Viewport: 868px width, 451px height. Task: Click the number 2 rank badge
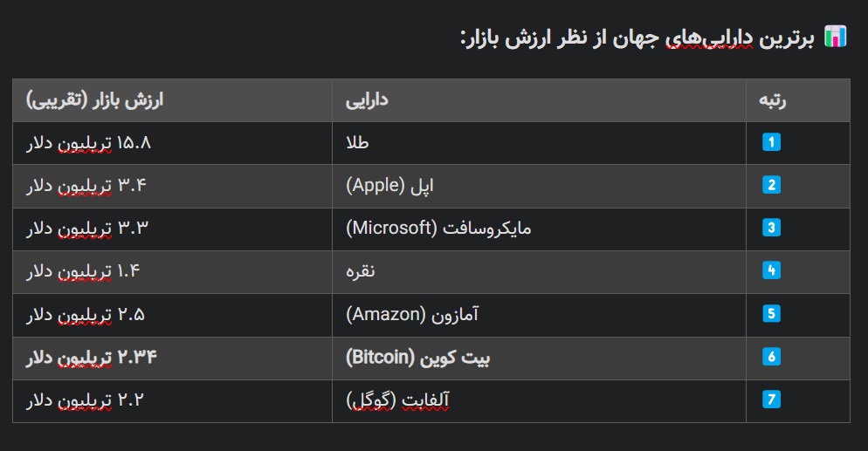tap(771, 185)
